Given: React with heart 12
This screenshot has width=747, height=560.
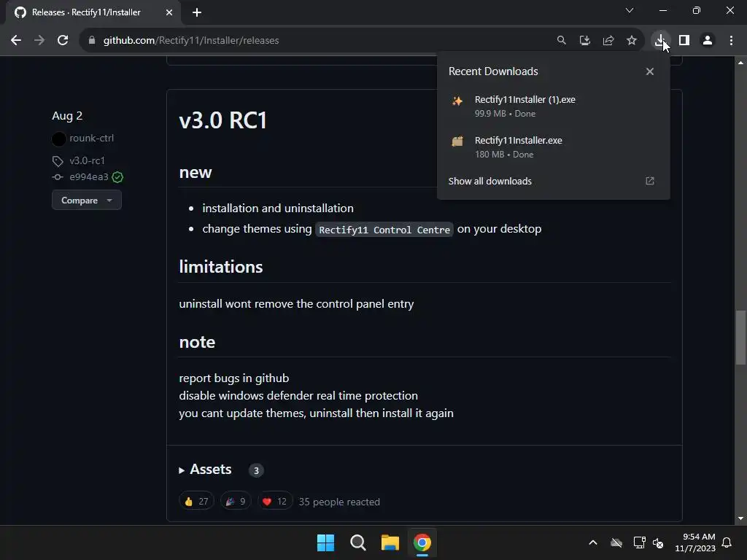Looking at the screenshot, I should coord(274,501).
